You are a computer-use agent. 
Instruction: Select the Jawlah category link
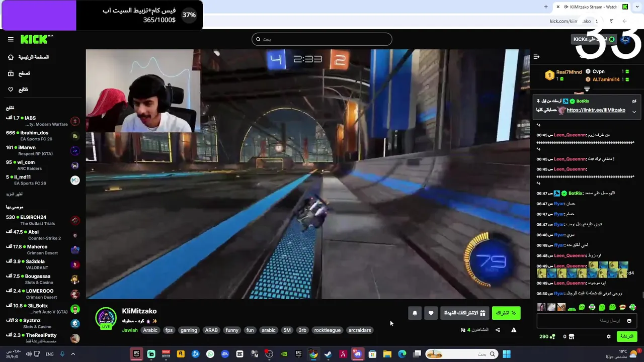click(130, 330)
